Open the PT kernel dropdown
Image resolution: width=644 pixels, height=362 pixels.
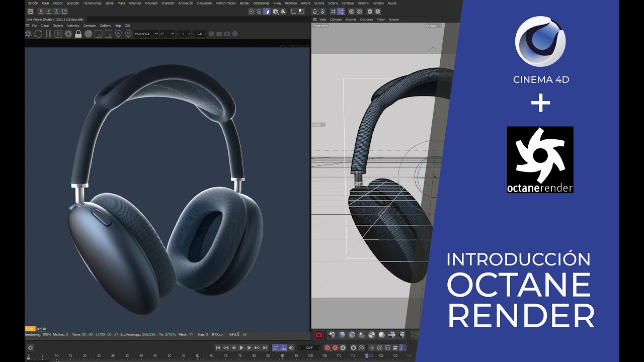(168, 34)
